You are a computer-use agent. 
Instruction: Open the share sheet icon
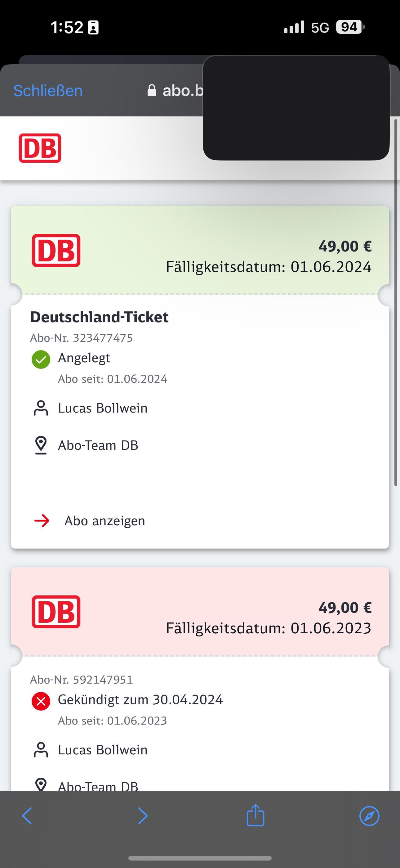pyautogui.click(x=255, y=815)
